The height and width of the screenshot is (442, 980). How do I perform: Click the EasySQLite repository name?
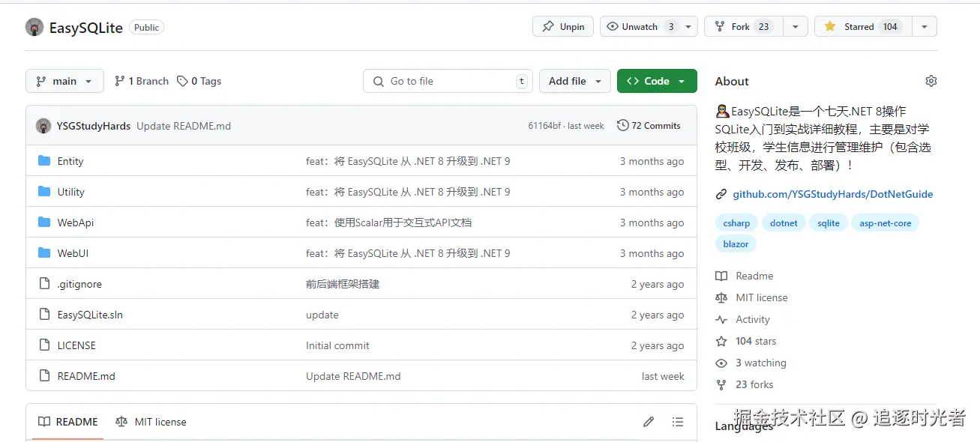coord(85,28)
